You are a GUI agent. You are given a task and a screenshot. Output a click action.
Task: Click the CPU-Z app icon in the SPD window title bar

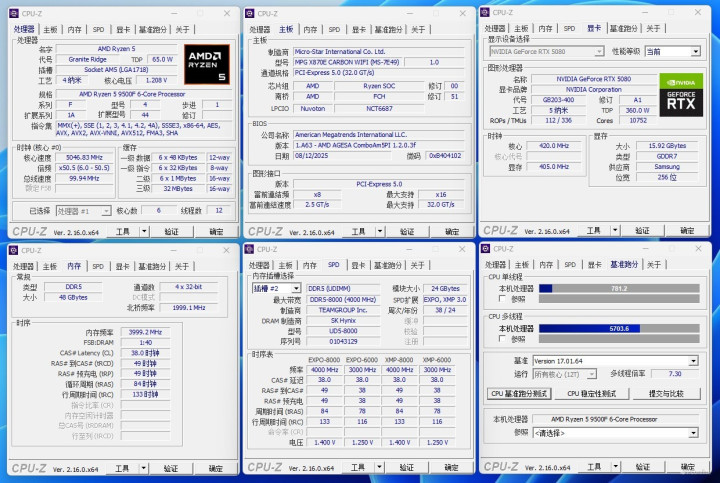coord(249,249)
